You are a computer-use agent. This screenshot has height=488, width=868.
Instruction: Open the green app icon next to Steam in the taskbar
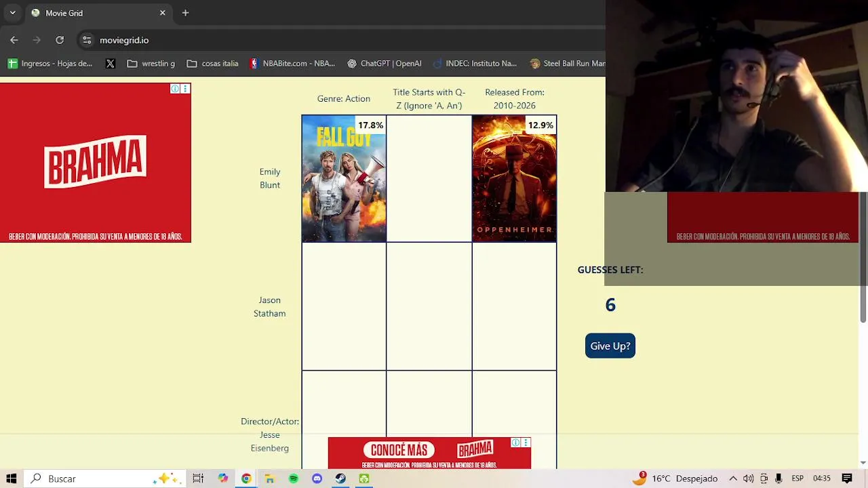(x=364, y=479)
